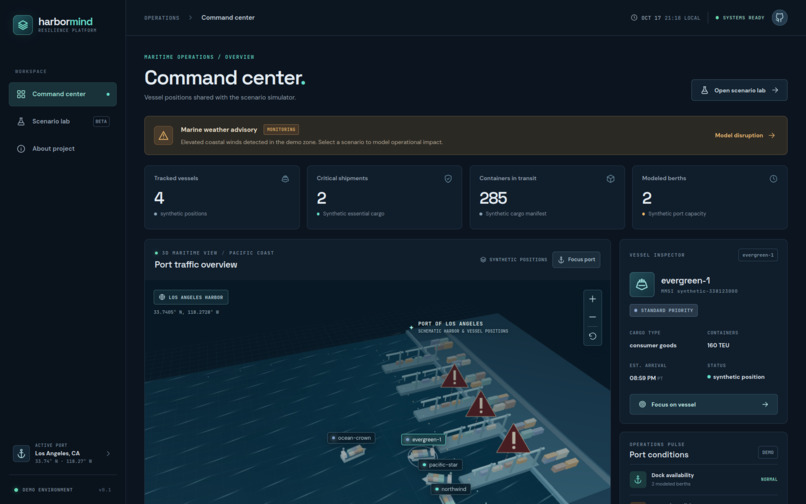
Task: Click the Command center grid icon
Action: click(x=21, y=94)
